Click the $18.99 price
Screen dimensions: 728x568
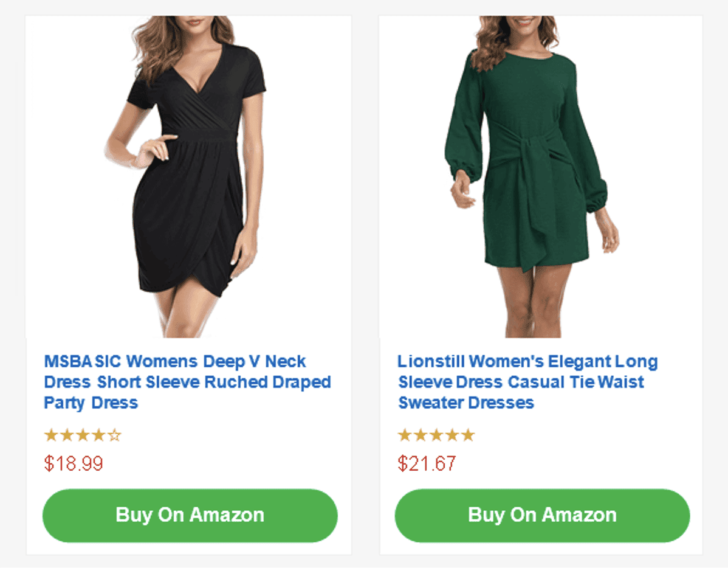(x=74, y=464)
